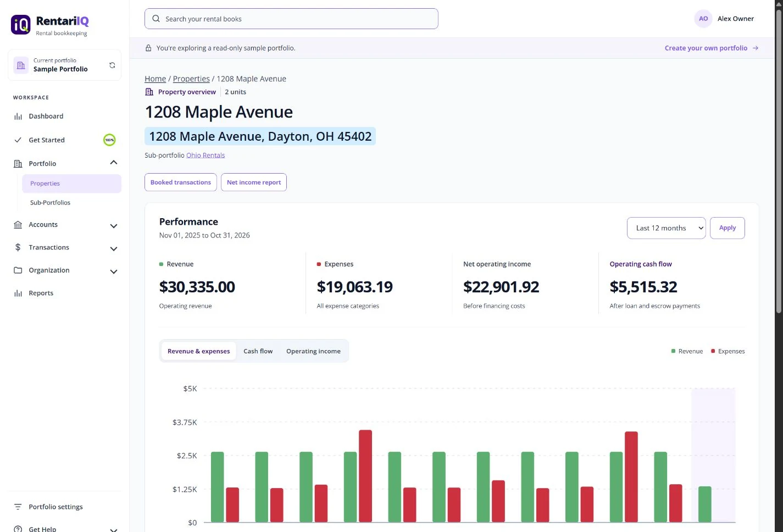The image size is (783, 532).
Task: Open the Last 12 months dropdown
Action: pos(666,228)
